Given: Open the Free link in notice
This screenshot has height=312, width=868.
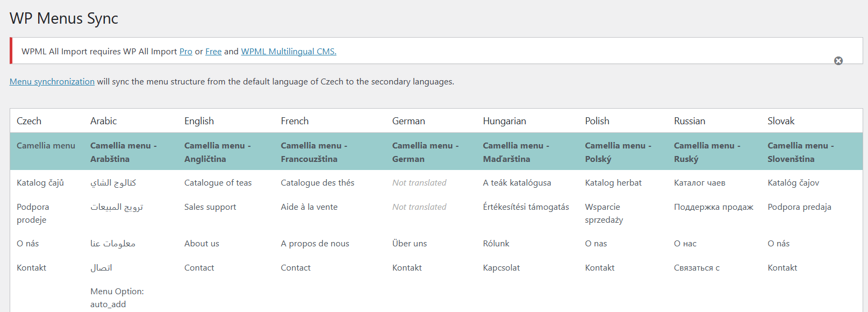Looking at the screenshot, I should pos(213,52).
